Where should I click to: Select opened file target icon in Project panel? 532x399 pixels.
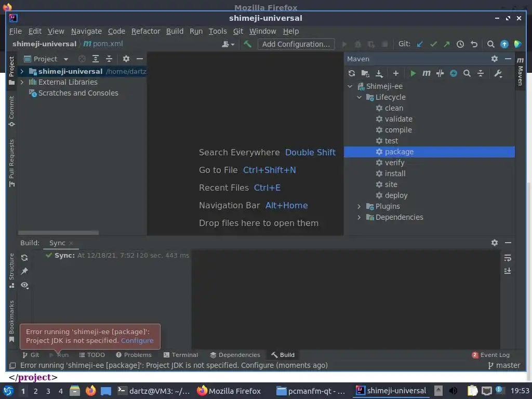tap(82, 59)
